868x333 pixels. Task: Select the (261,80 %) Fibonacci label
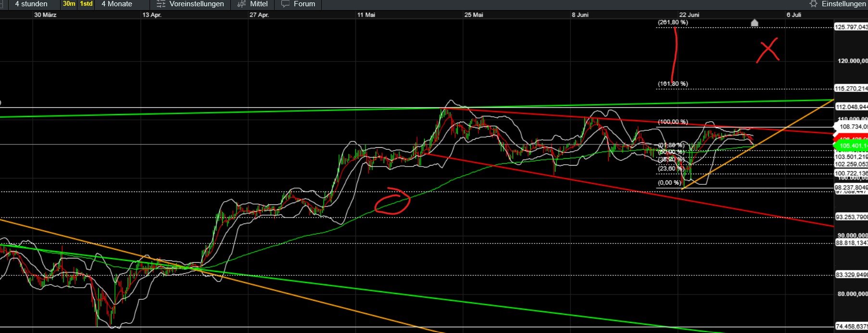click(673, 23)
